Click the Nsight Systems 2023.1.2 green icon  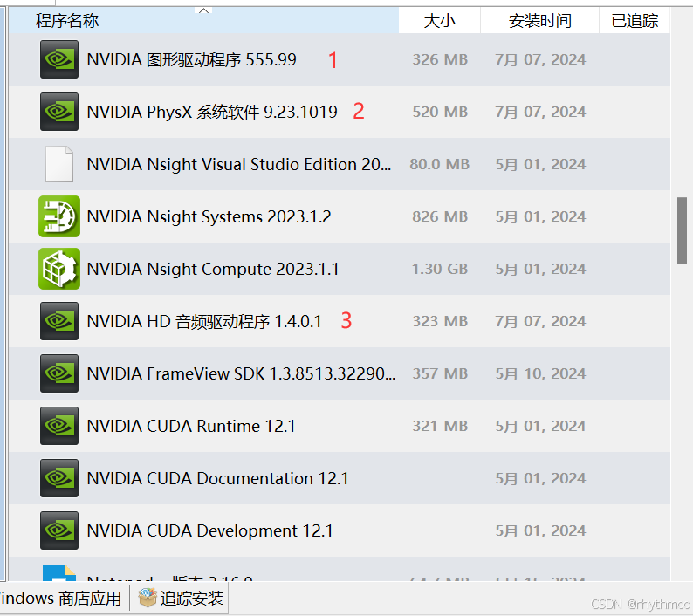(59, 216)
